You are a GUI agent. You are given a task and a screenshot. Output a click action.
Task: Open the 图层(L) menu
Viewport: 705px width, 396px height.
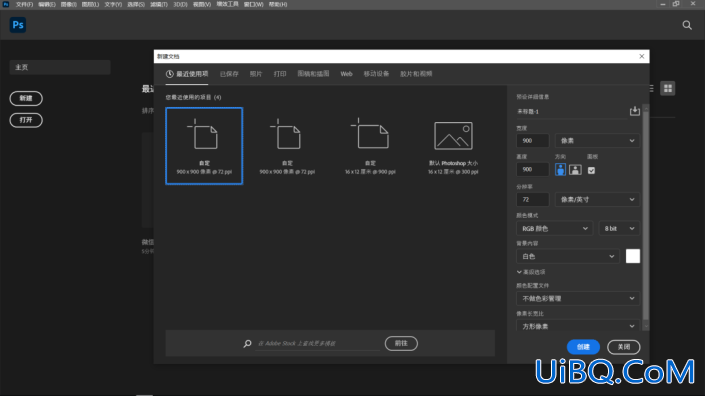[90, 4]
